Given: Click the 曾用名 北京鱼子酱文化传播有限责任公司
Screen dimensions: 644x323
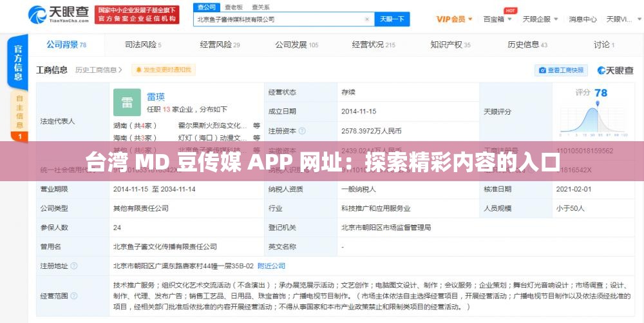Looking at the screenshot, I should point(165,246).
